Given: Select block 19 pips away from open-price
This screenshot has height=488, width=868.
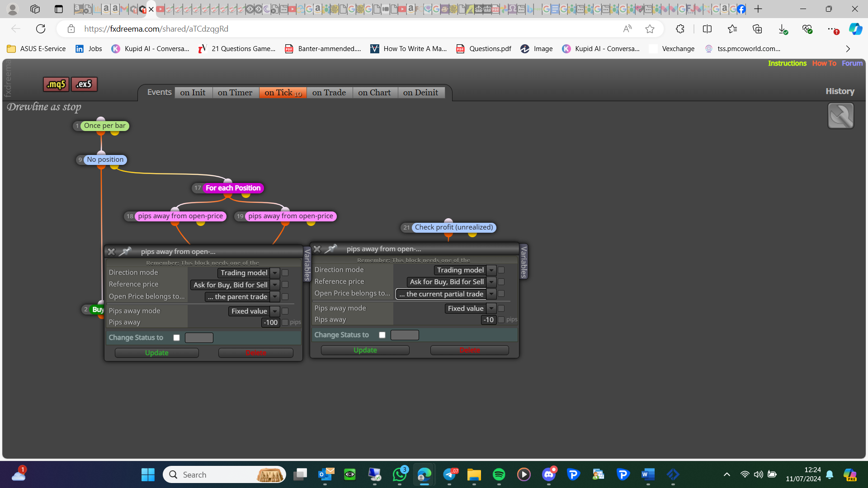Looking at the screenshot, I should 291,216.
